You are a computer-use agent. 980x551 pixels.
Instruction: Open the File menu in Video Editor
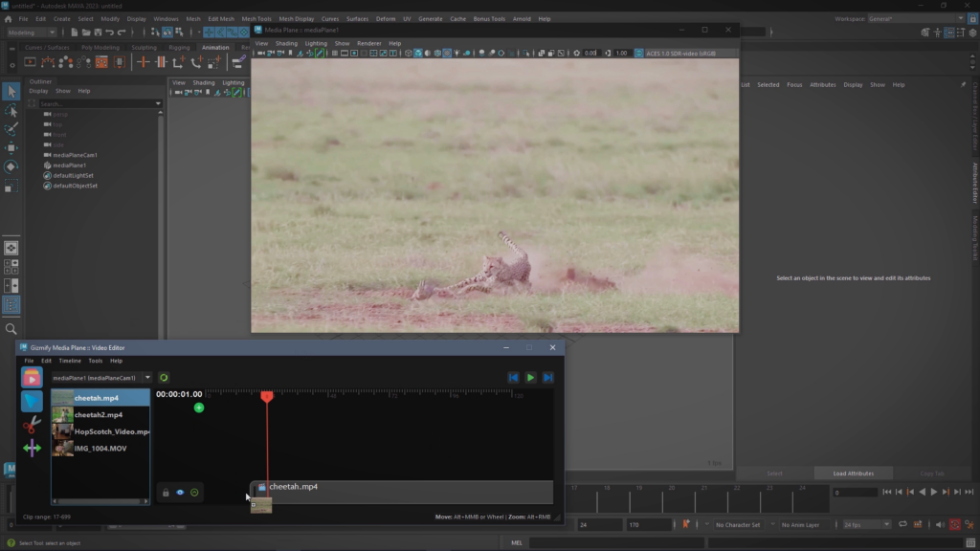point(29,361)
